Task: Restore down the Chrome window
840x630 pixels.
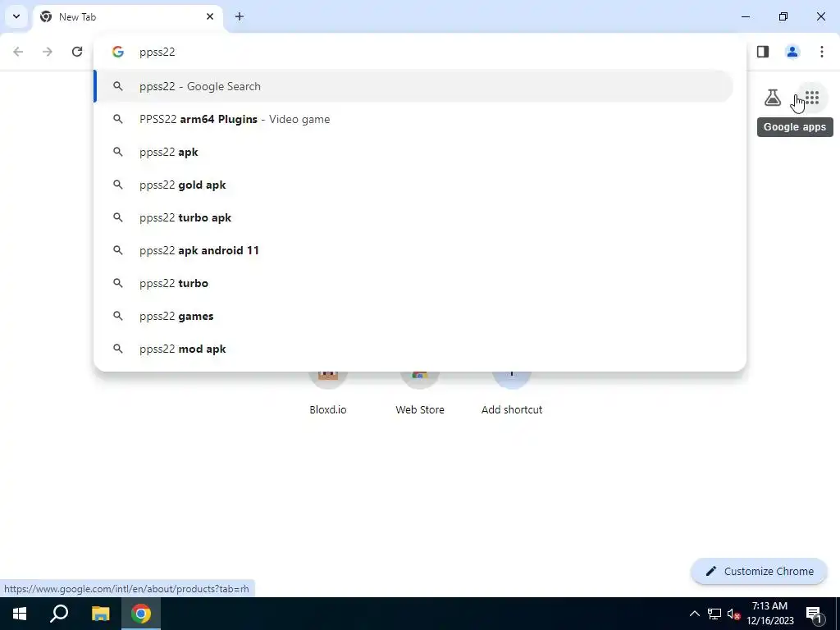Action: point(783,16)
